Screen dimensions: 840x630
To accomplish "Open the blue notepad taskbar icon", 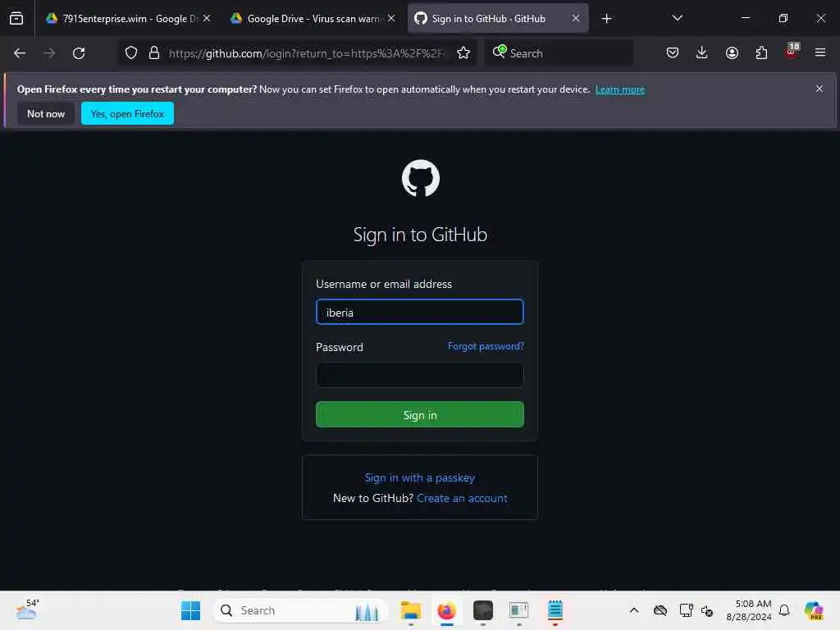I will pos(555,610).
